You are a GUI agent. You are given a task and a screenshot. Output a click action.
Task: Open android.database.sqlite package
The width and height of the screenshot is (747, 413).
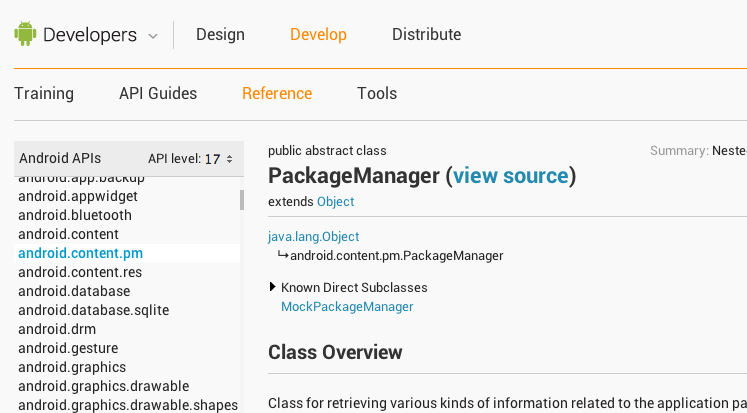click(93, 310)
